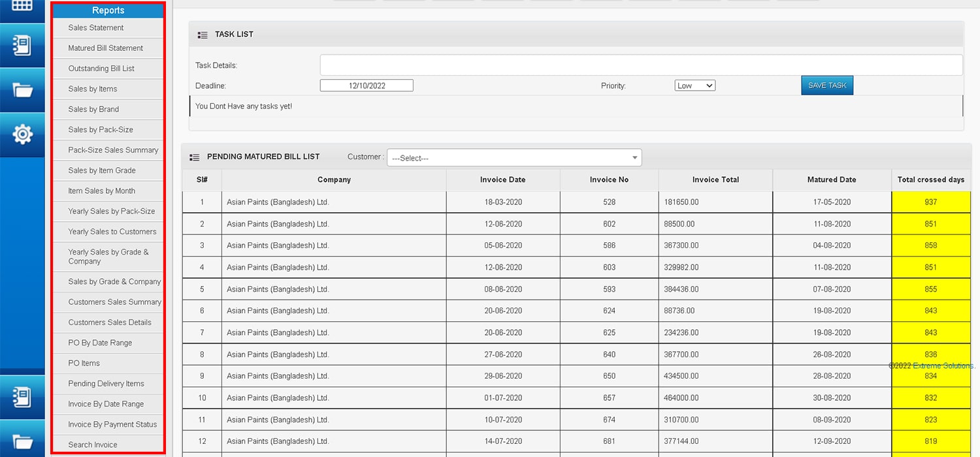
Task: Click the list icon beside TASK LIST
Action: 203,35
